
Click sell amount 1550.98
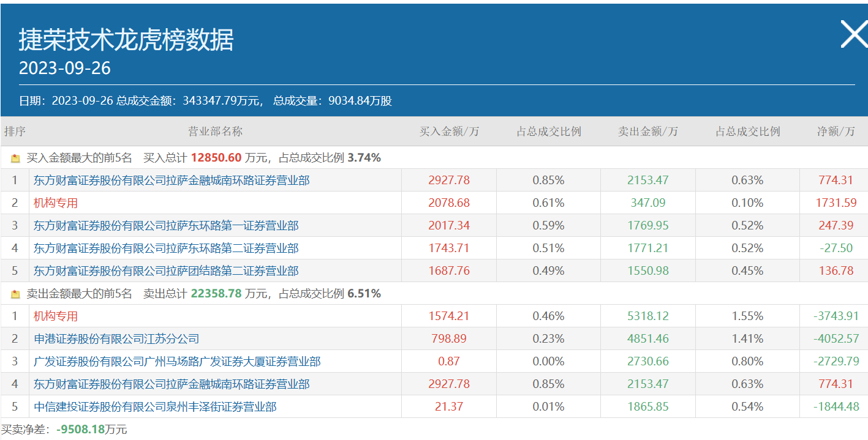point(648,271)
